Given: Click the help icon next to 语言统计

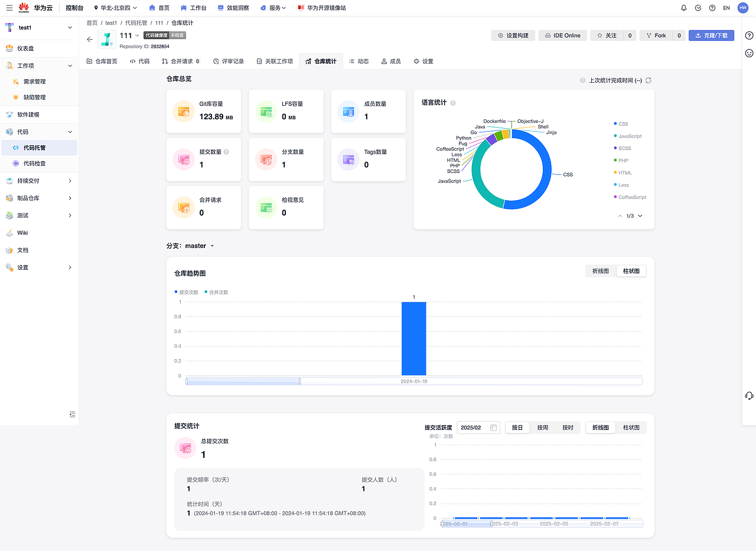Looking at the screenshot, I should [x=453, y=103].
